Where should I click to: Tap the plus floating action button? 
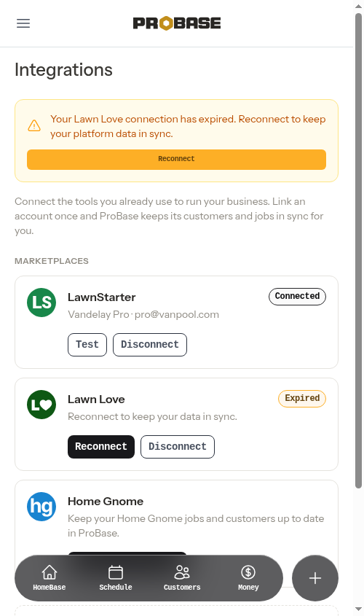point(315,578)
